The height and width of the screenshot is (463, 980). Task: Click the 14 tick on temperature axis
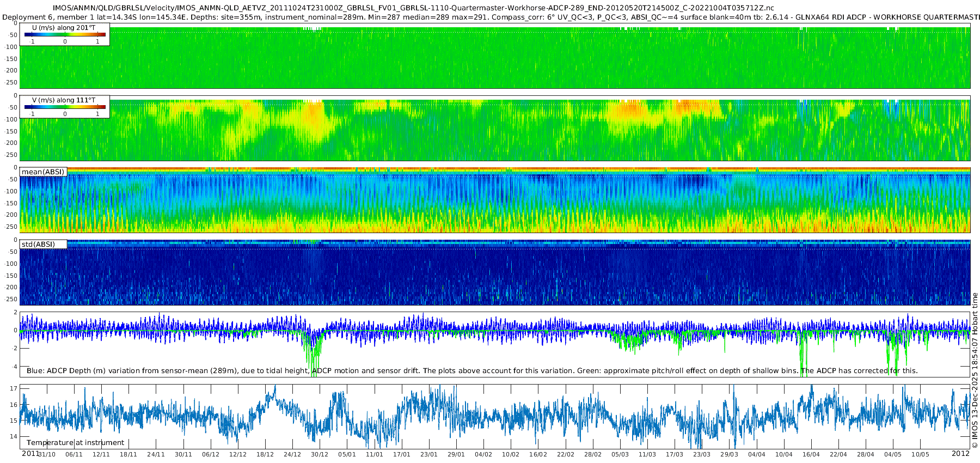pyautogui.click(x=14, y=436)
